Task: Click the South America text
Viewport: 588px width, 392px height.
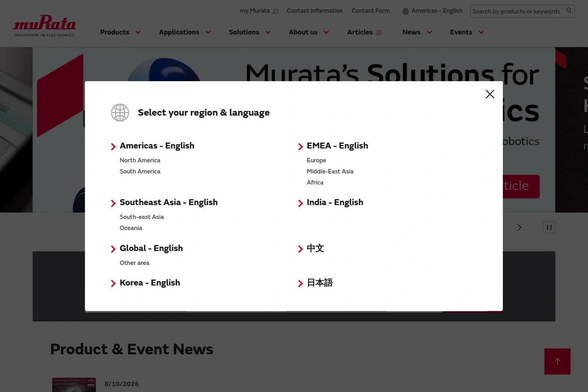Action: pos(140,171)
